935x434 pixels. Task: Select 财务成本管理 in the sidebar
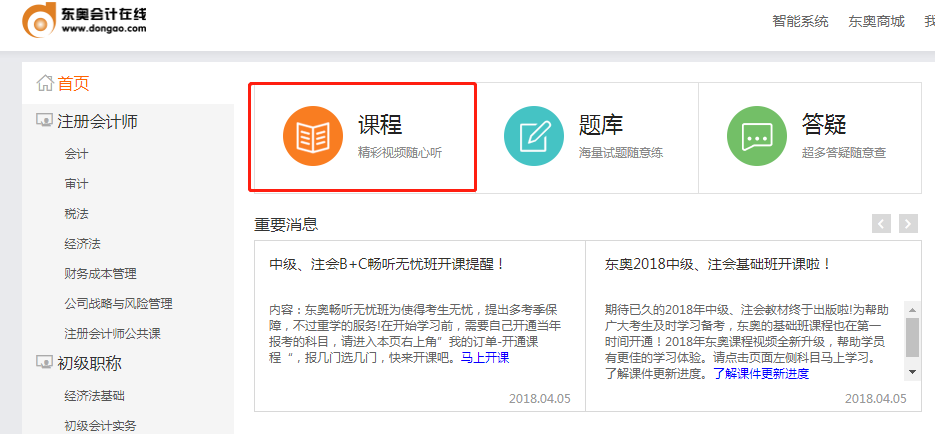100,274
